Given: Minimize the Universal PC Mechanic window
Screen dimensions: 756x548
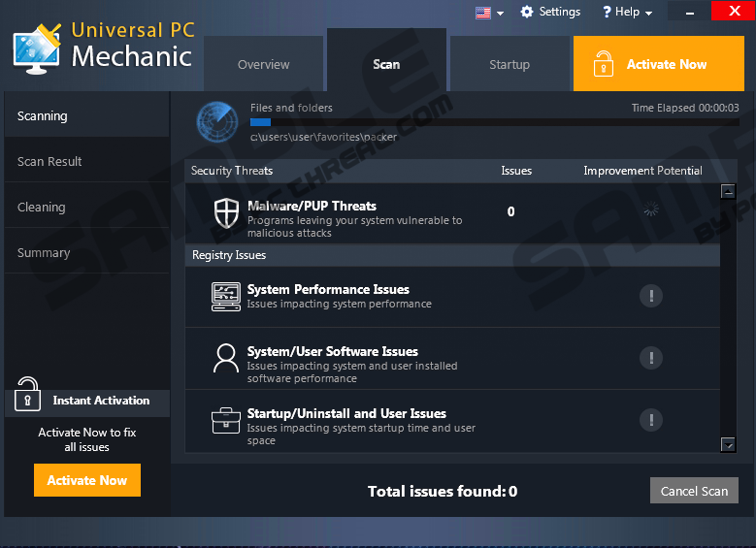Looking at the screenshot, I should (x=689, y=11).
